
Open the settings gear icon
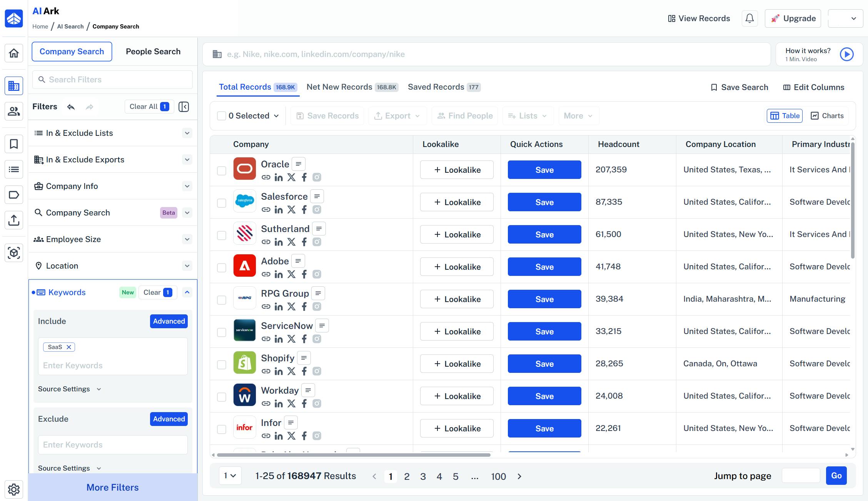coord(14,489)
